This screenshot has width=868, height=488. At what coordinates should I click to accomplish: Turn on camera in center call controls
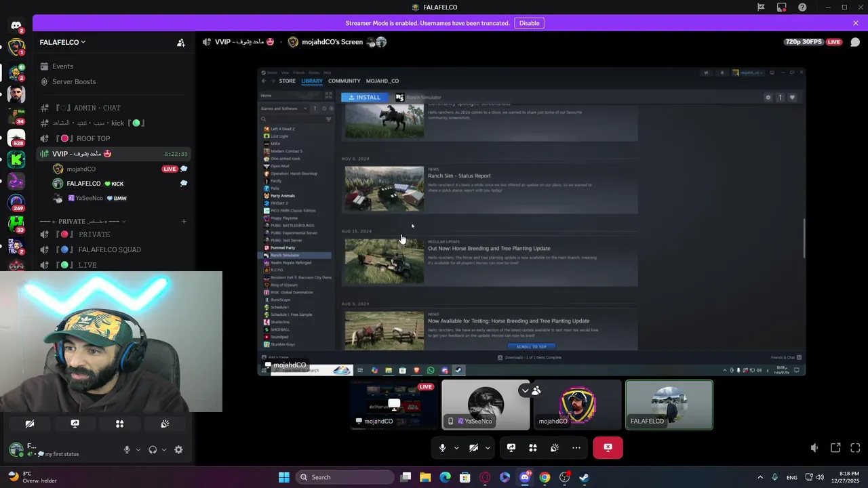pyautogui.click(x=474, y=447)
